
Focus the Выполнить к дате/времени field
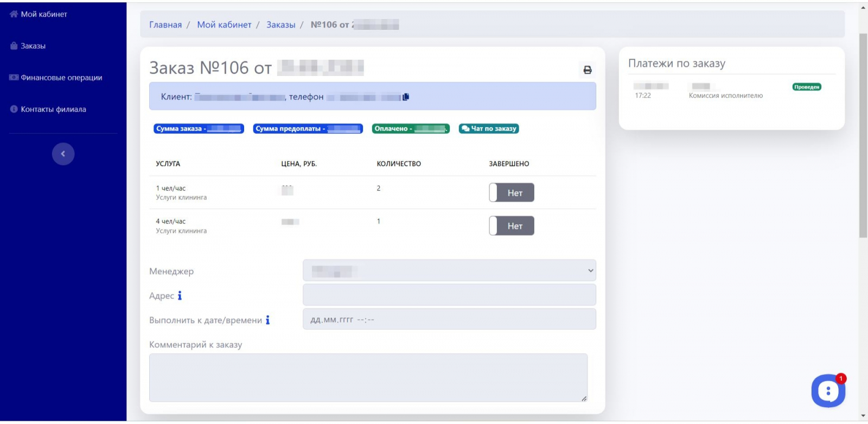(449, 319)
